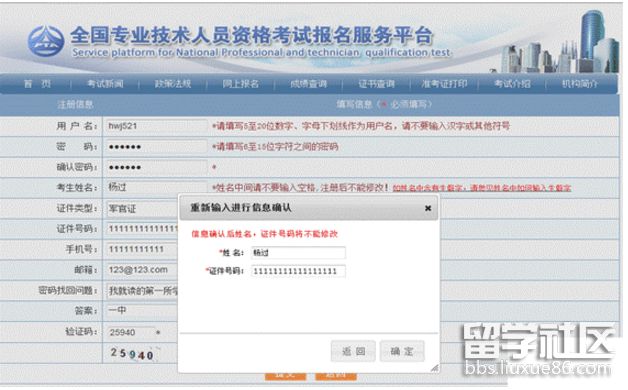Click the 验证码 input field with 25940
Viewport: 628px width, 390px height.
pyautogui.click(x=131, y=332)
